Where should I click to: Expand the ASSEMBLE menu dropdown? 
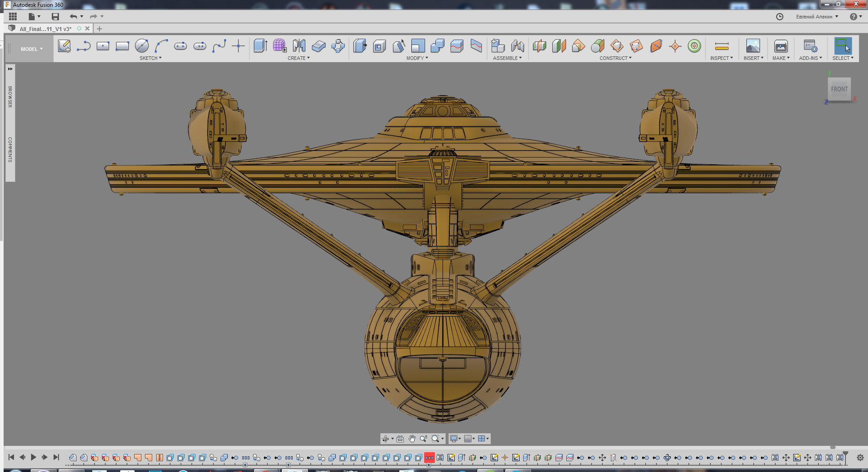pyautogui.click(x=507, y=58)
